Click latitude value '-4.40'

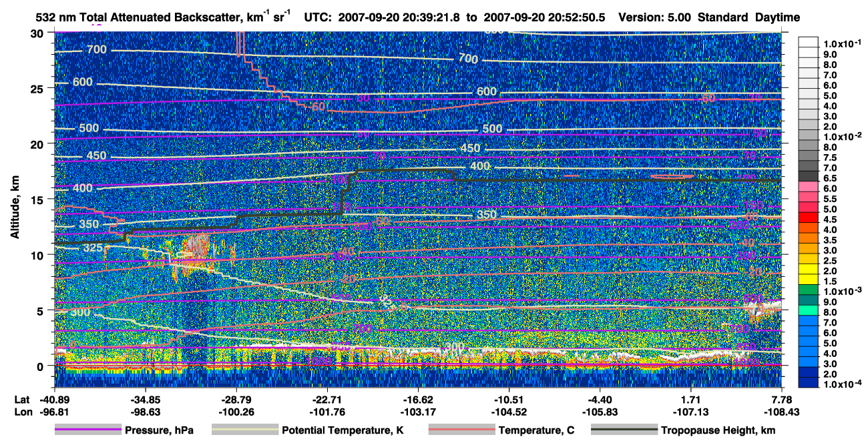tap(600, 399)
